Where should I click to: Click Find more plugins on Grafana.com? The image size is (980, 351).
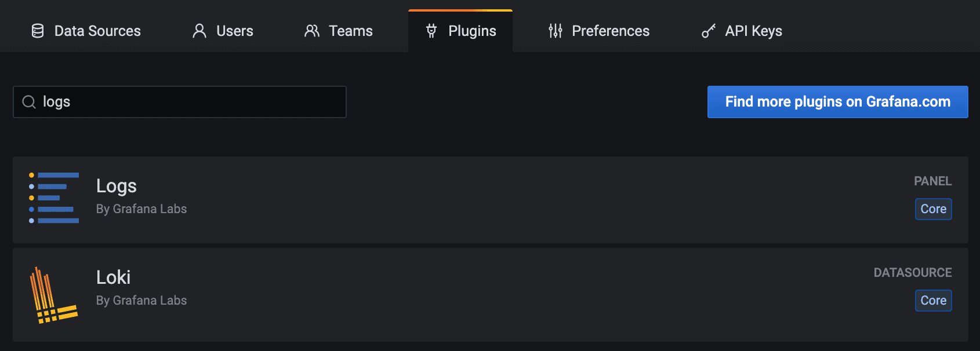tap(837, 102)
